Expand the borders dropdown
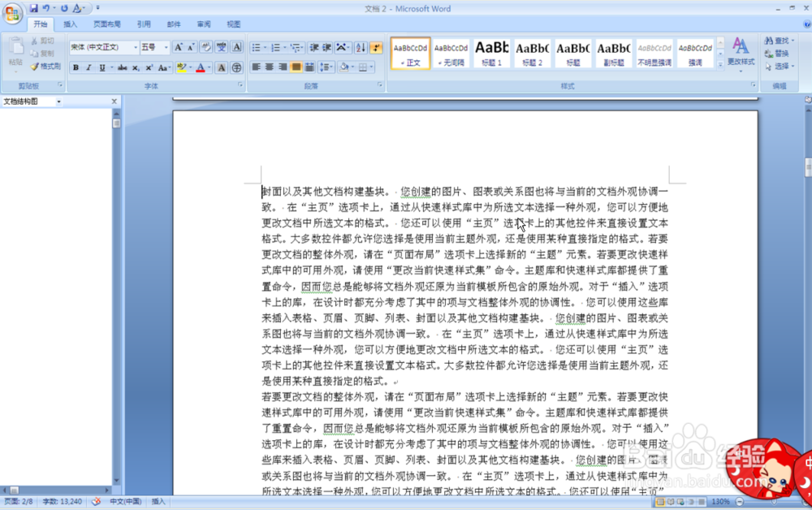The width and height of the screenshot is (812, 510). [371, 67]
